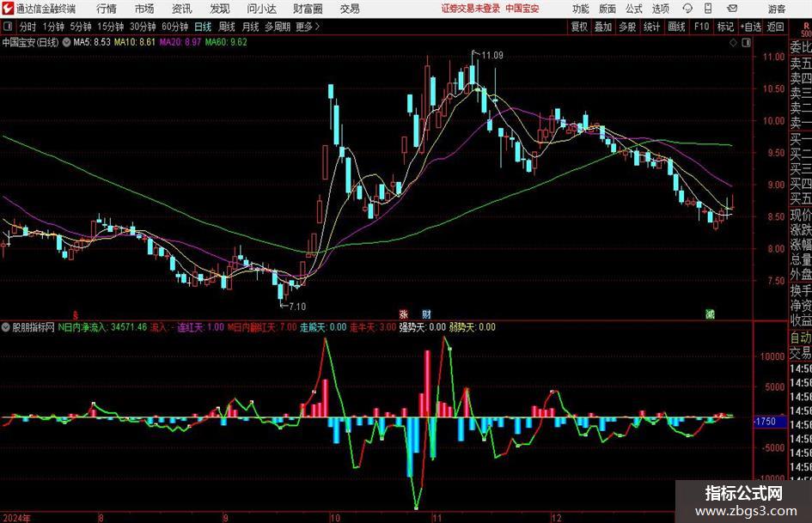Click the 11.09 high price label
Viewport: 812px width, 523px height.
(x=492, y=56)
